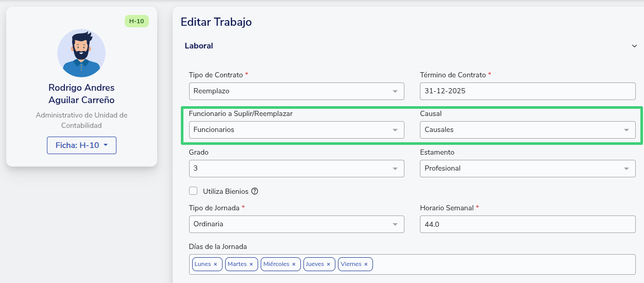Open the Grado dropdown

[x=296, y=169]
